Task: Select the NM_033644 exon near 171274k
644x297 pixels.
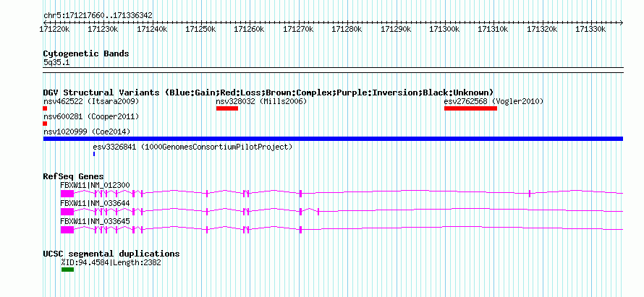Action: (318, 211)
